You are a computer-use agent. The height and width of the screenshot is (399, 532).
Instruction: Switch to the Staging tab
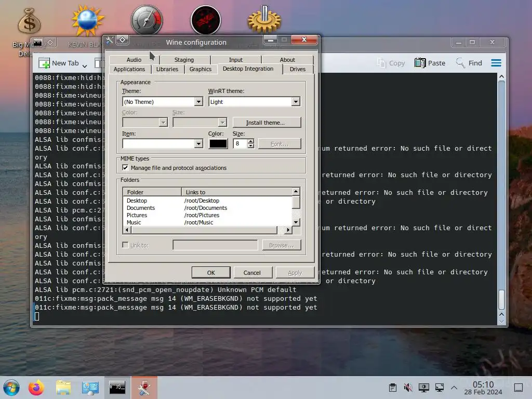coord(184,60)
